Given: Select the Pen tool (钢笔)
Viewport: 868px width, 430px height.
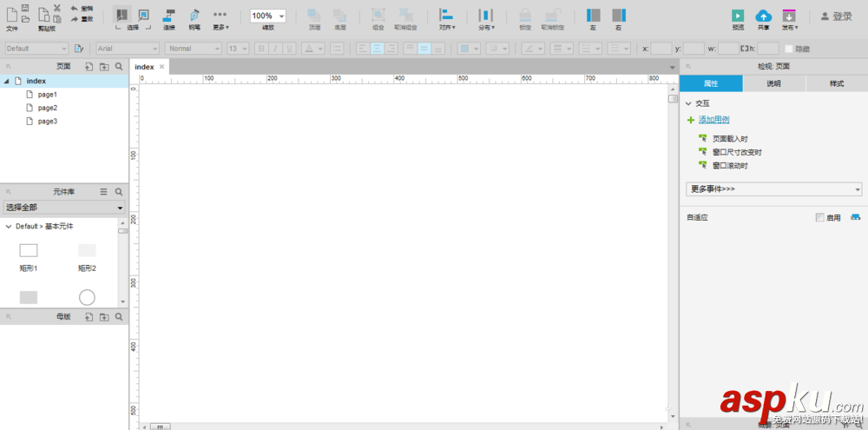Looking at the screenshot, I should (x=194, y=15).
